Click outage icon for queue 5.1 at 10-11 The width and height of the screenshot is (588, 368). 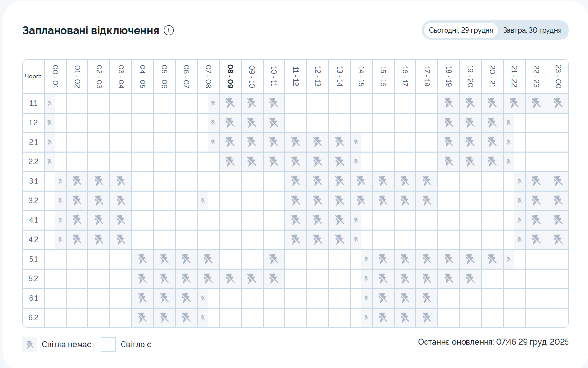click(x=274, y=259)
